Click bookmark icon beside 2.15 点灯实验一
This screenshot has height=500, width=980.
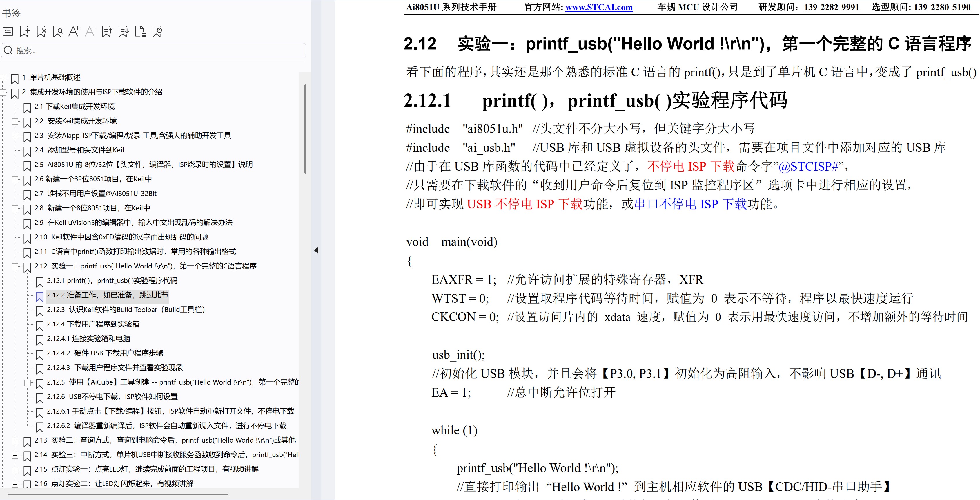pyautogui.click(x=27, y=471)
